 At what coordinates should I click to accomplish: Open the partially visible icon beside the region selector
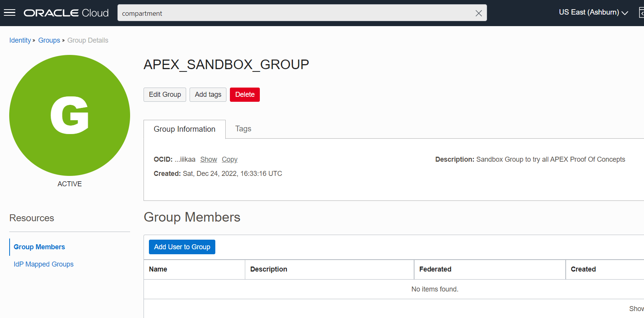point(641,13)
